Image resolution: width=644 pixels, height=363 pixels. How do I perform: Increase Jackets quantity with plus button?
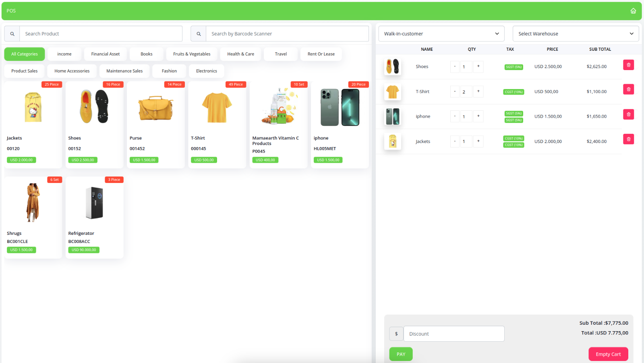click(x=478, y=141)
